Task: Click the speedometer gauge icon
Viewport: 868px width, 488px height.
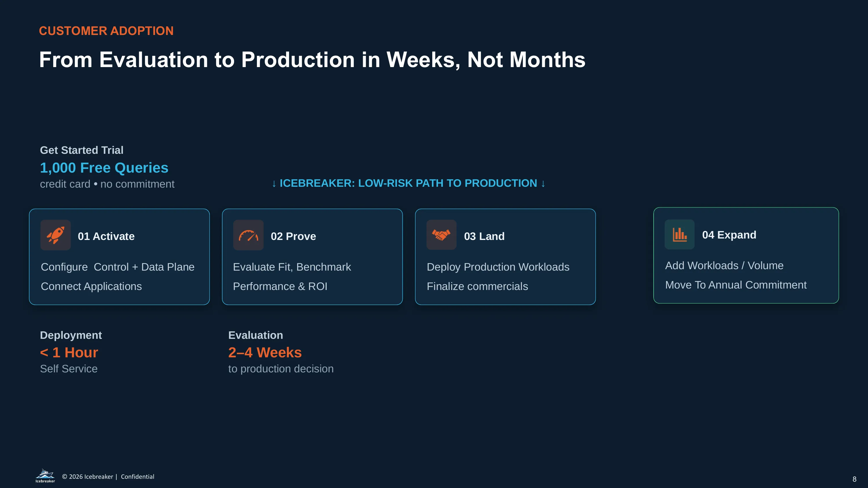Action: coord(248,235)
